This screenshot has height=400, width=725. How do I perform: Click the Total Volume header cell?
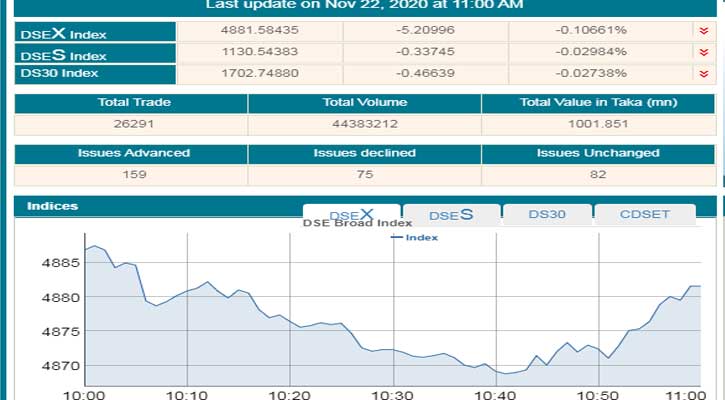point(364,103)
